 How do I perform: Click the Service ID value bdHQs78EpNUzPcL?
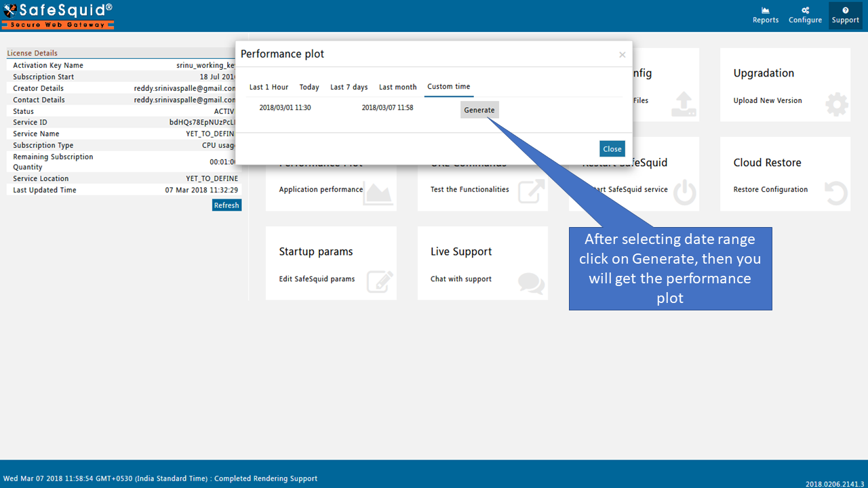point(203,123)
